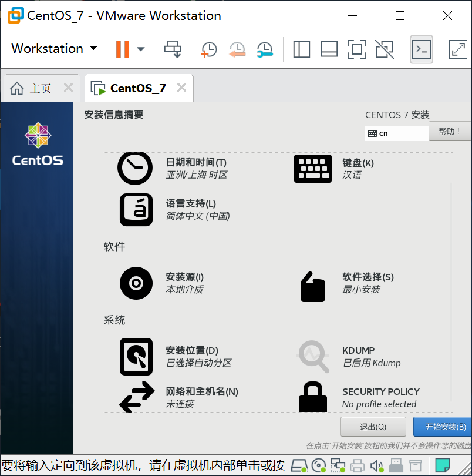Open 日期和时间 date and time settings

pos(173,168)
